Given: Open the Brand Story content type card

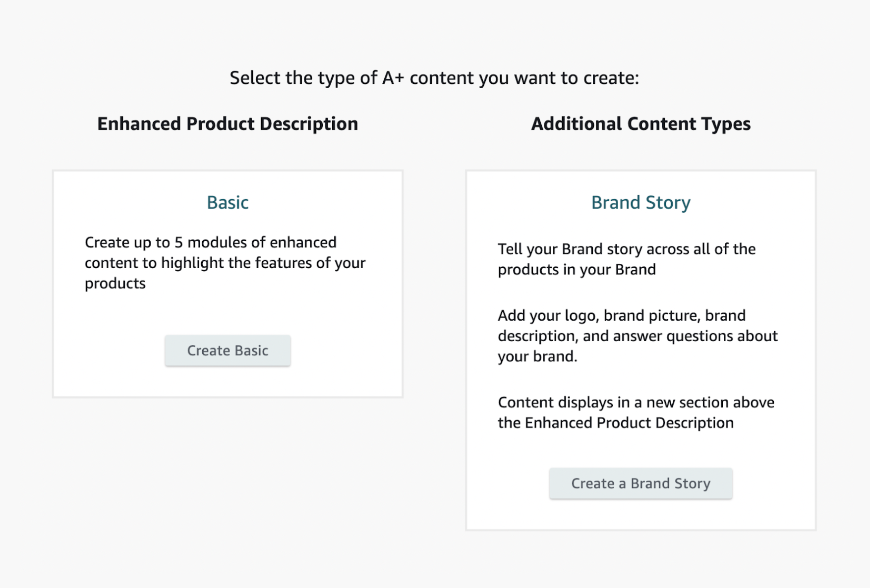Looking at the screenshot, I should pyautogui.click(x=640, y=347).
